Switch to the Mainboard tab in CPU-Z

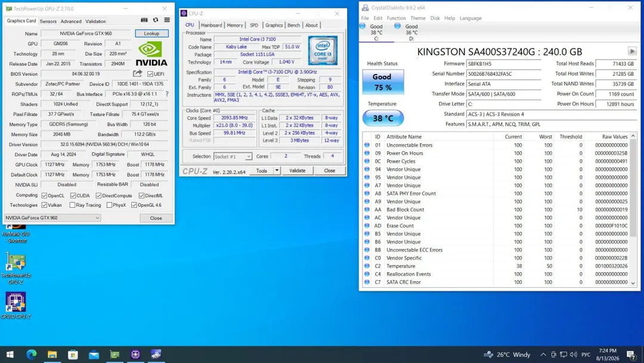211,25
